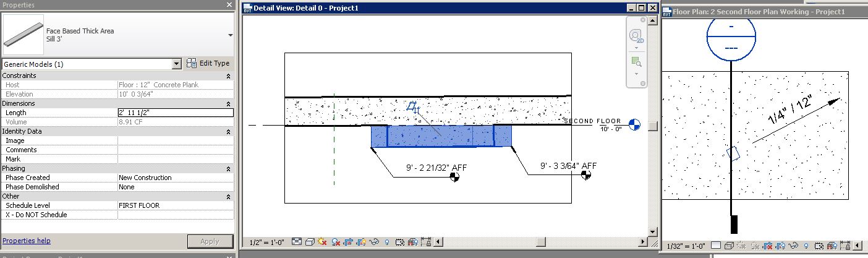Collapse the Identity Data section
Screen dimensions: 868x258
pos(228,132)
